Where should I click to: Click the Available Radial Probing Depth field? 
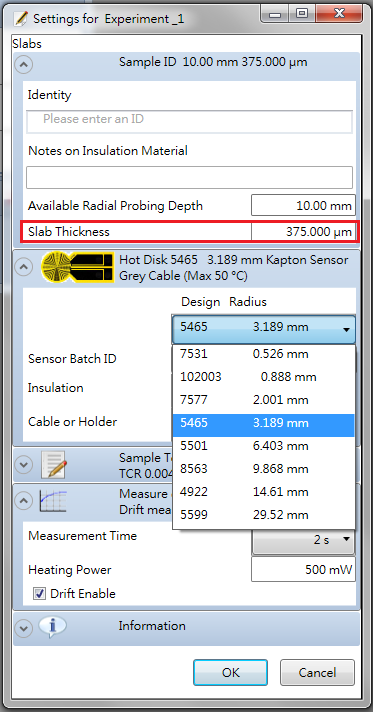[x=303, y=206]
